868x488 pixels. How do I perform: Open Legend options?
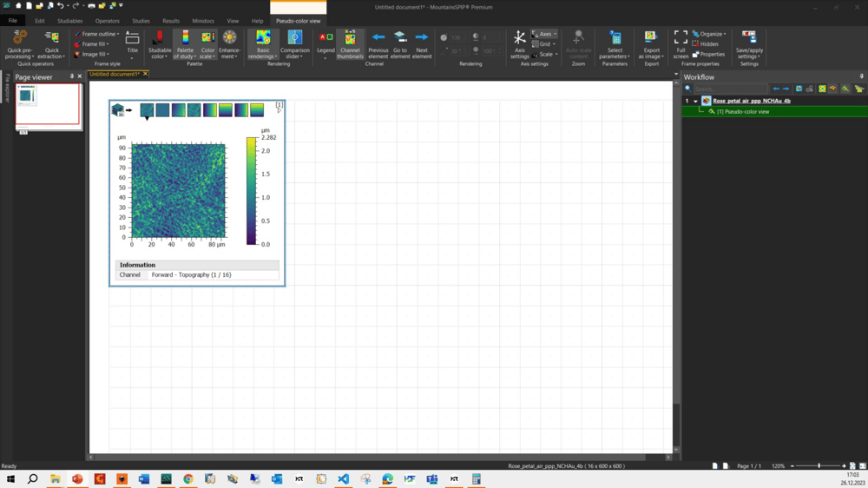click(x=325, y=44)
